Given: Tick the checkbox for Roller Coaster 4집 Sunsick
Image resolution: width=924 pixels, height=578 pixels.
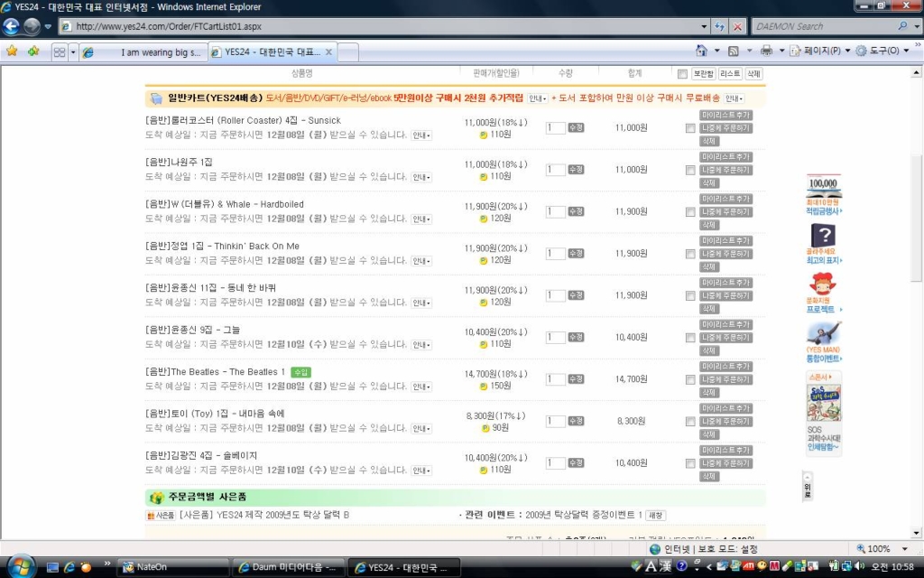Looking at the screenshot, I should tap(690, 128).
